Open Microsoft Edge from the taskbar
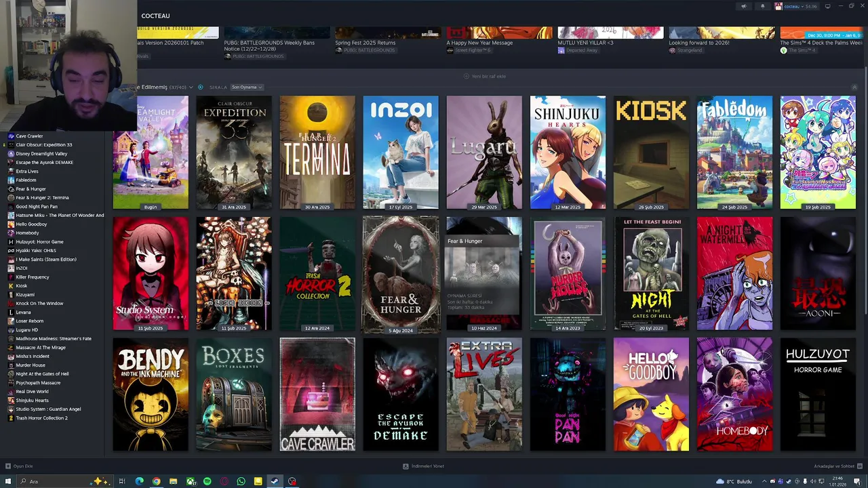868x488 pixels. pos(139,481)
